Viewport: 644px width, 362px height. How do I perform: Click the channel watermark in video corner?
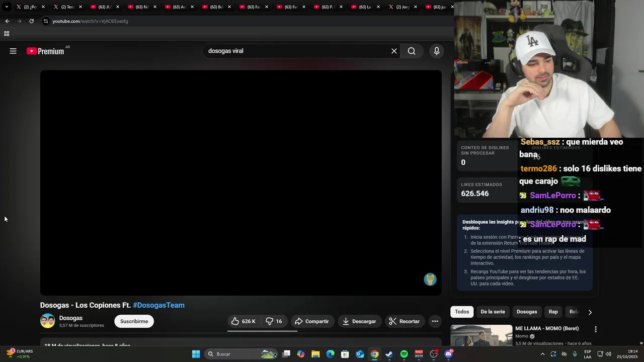[430, 280]
